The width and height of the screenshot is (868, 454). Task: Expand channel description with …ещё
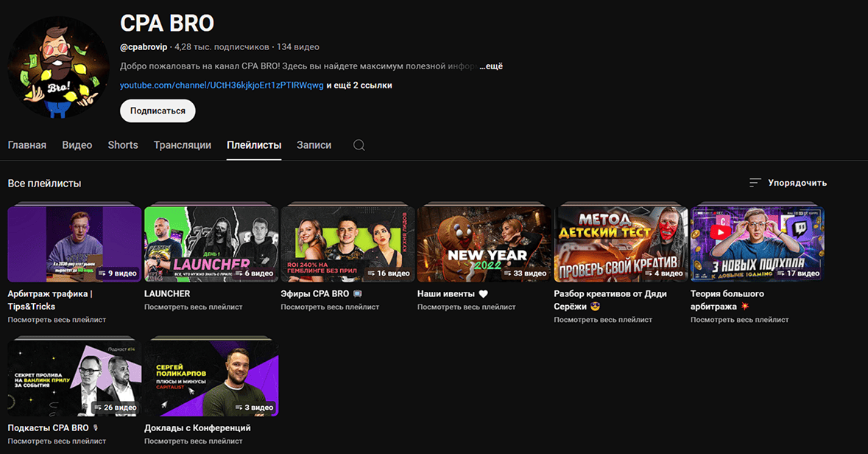point(491,66)
